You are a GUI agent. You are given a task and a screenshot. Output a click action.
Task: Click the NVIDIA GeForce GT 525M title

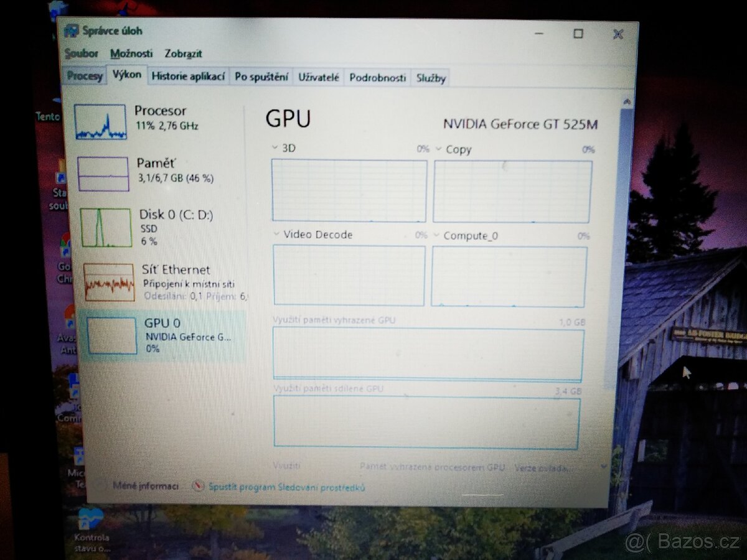pyautogui.click(x=520, y=124)
